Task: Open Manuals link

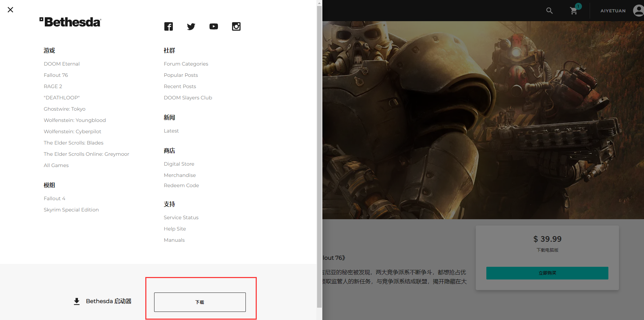Action: pyautogui.click(x=174, y=240)
